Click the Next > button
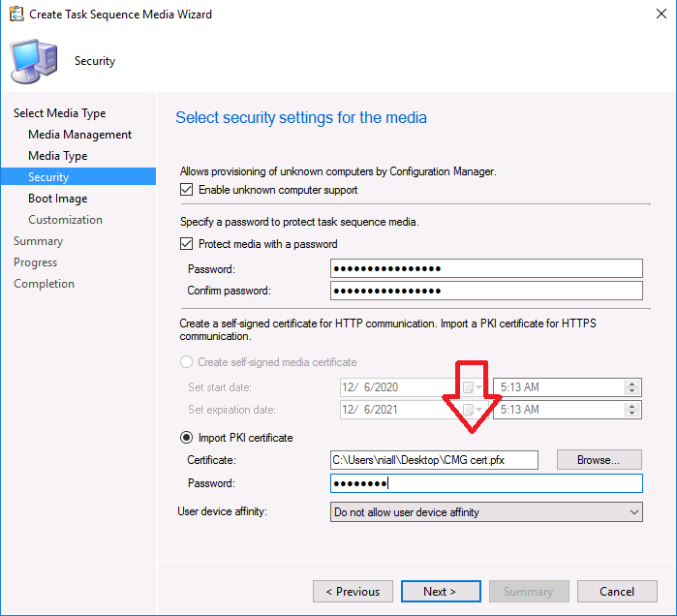 point(441,592)
